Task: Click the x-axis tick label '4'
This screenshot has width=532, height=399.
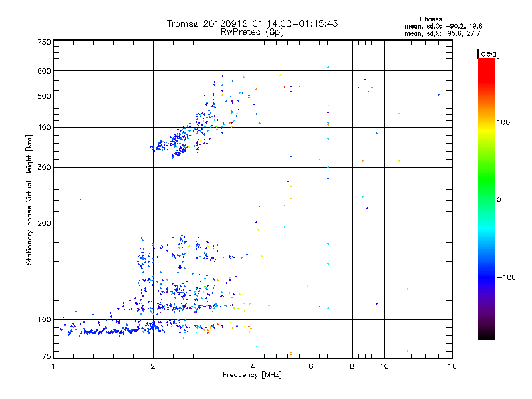Action: coord(253,366)
